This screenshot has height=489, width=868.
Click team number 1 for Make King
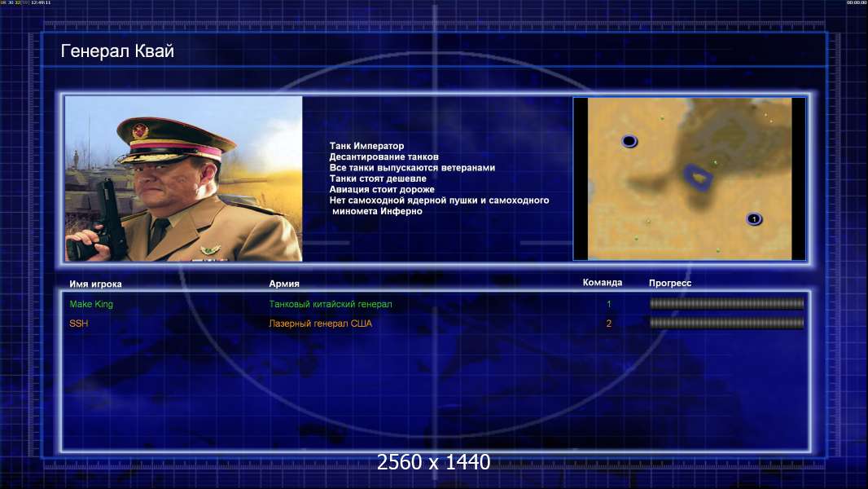(x=609, y=304)
